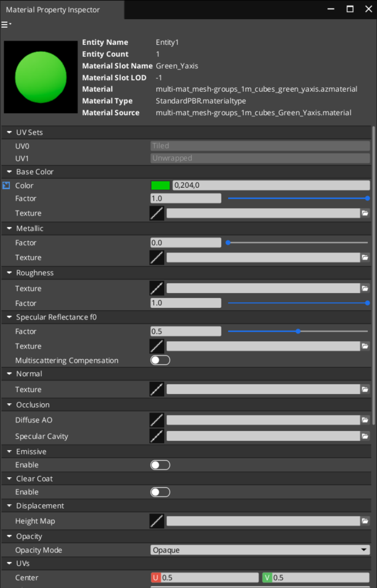Enable the Clear Coat toggle
The height and width of the screenshot is (588, 377).
[160, 492]
